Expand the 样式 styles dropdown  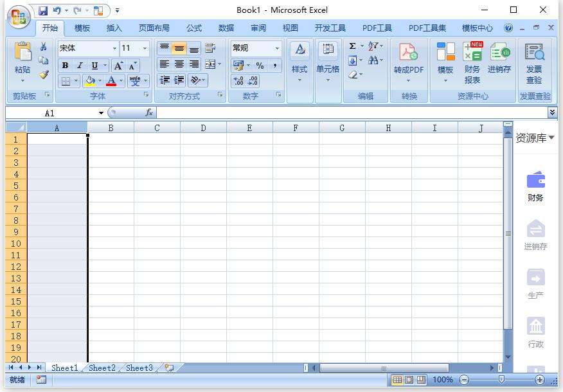pos(299,80)
